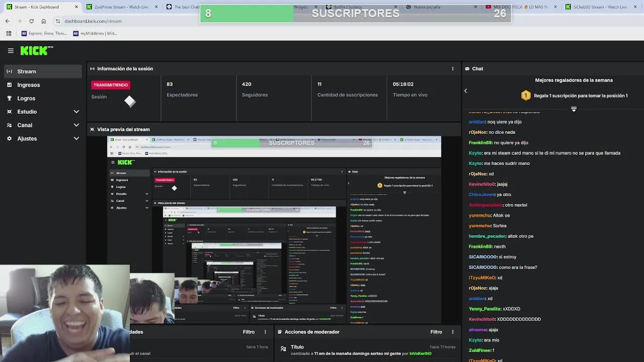The width and height of the screenshot is (644, 362).
Task: Click username ZuidFinee in chat
Action: click(x=479, y=350)
